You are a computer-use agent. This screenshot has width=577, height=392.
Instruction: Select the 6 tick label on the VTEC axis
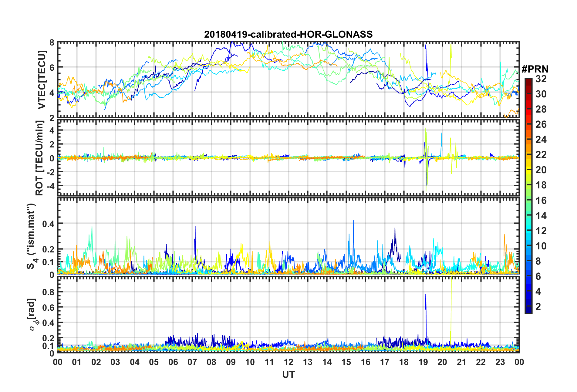(x=52, y=67)
